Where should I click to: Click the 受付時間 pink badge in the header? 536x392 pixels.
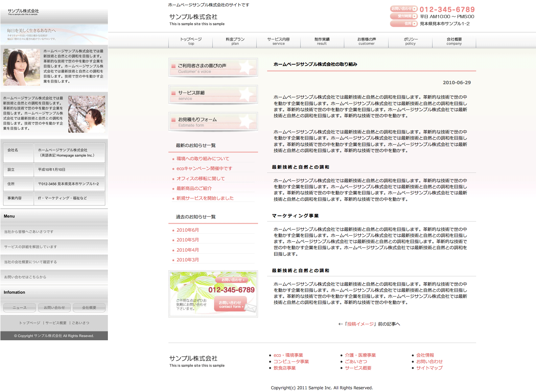pos(404,16)
